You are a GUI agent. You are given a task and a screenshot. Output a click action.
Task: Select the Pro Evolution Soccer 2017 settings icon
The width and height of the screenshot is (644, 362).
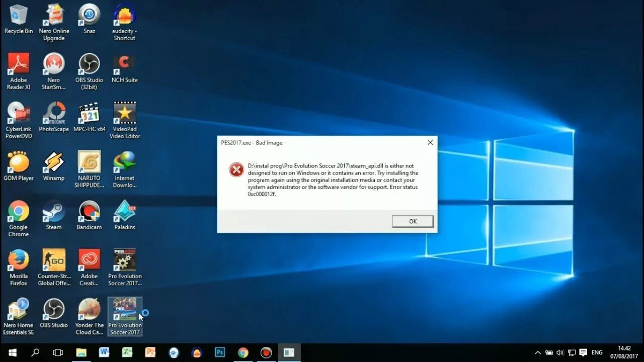[125, 267]
